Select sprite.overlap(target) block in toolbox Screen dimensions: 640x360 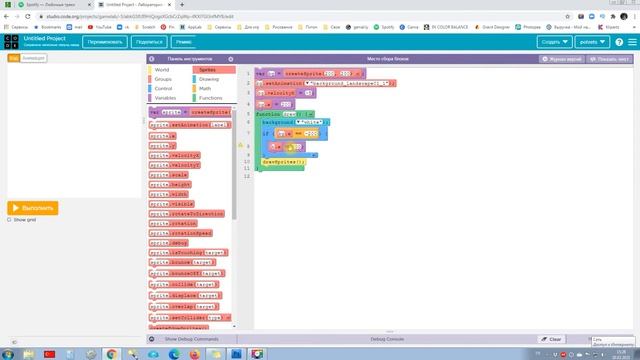[184, 306]
